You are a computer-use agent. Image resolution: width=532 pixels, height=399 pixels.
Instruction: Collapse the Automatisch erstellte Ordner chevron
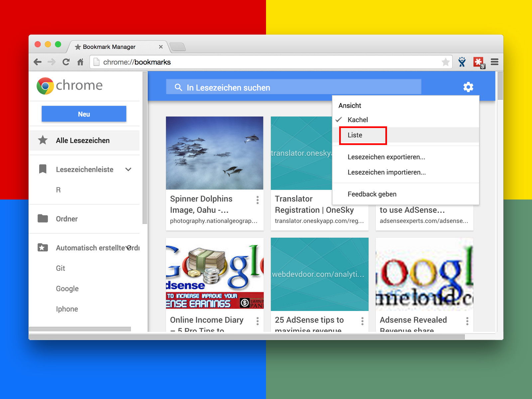[x=129, y=248]
